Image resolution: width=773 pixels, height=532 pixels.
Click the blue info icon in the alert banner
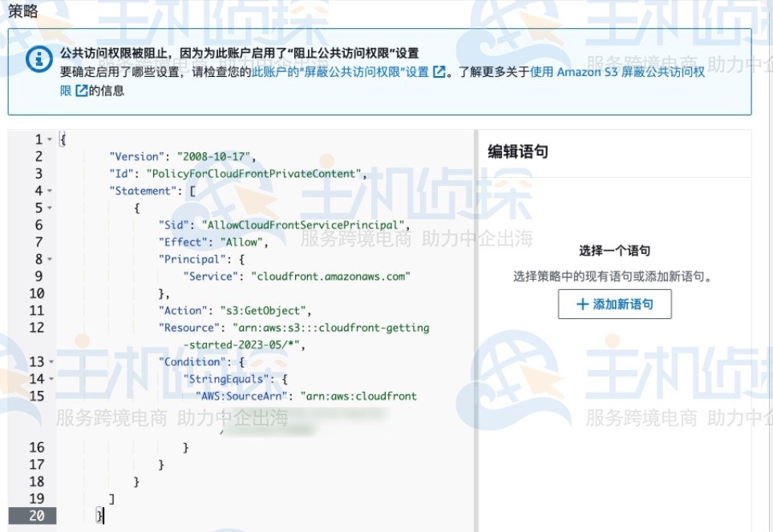(x=39, y=59)
